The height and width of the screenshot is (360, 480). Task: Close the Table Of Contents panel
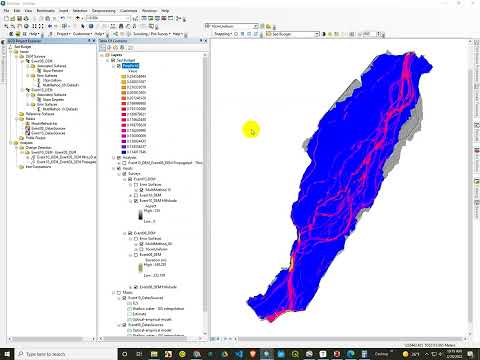coord(206,41)
